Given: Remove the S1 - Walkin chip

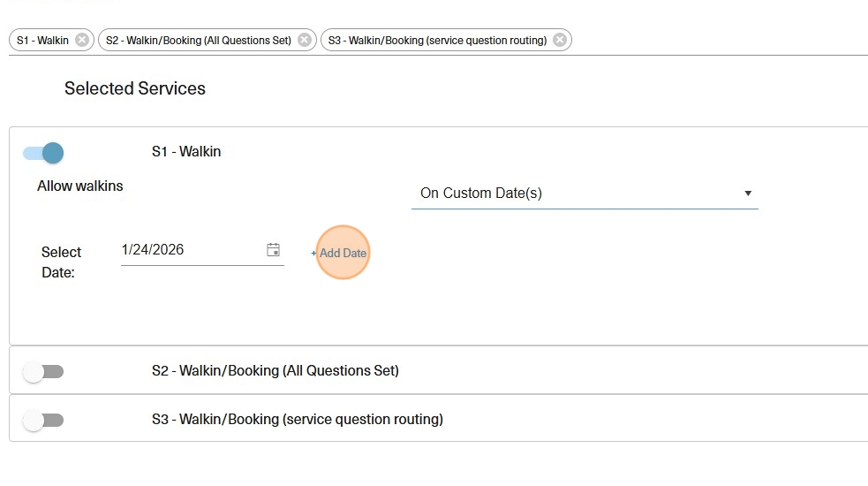Looking at the screenshot, I should click(x=82, y=40).
